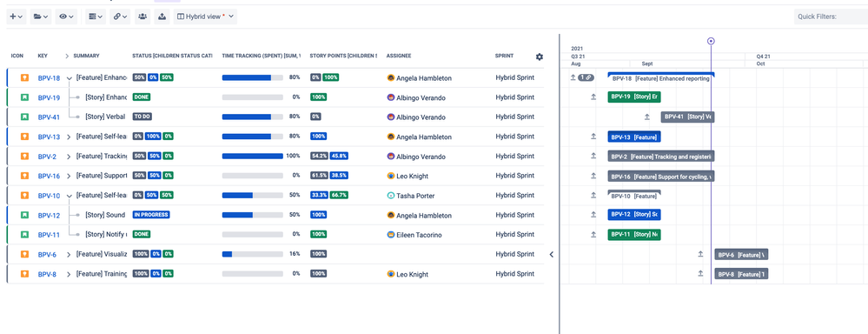Click scroll-to-task arrow for BPV-8 Gantt

[700, 274]
